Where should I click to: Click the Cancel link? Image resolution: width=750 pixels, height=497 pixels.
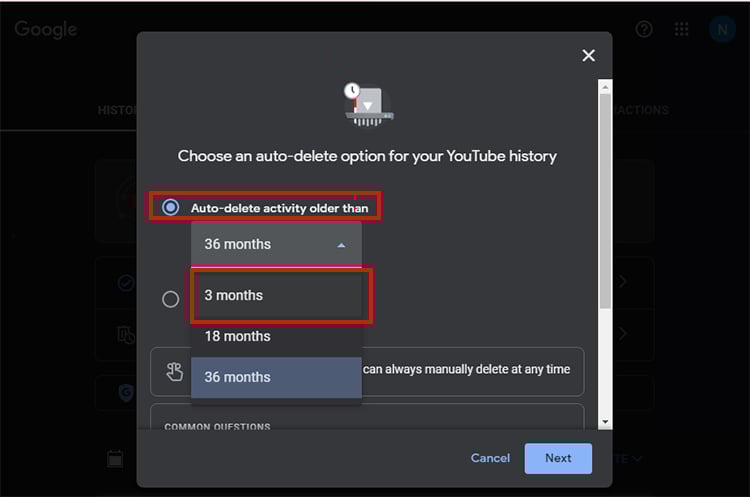490,458
